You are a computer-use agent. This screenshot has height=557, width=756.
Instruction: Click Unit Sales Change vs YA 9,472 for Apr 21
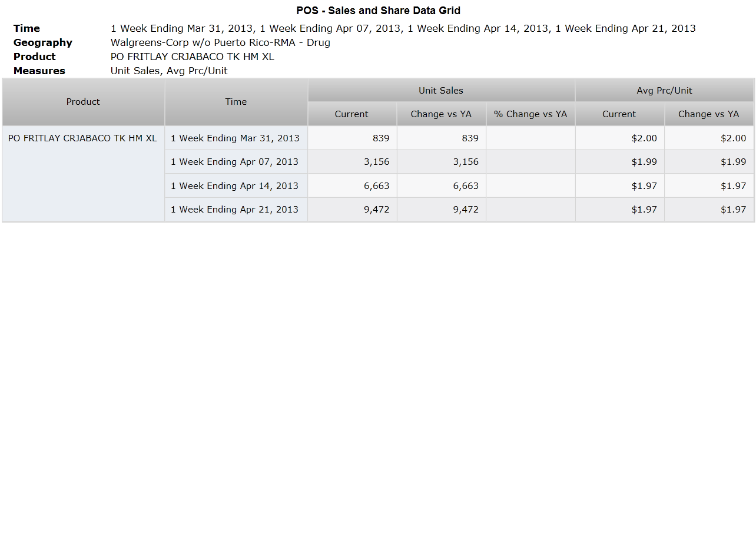(x=442, y=210)
